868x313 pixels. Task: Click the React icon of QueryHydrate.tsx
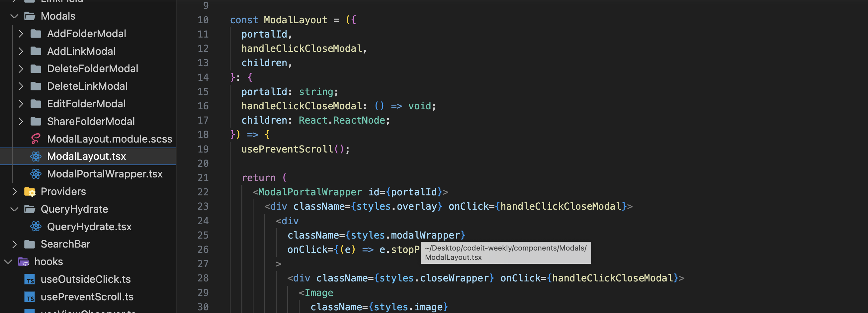(x=36, y=227)
